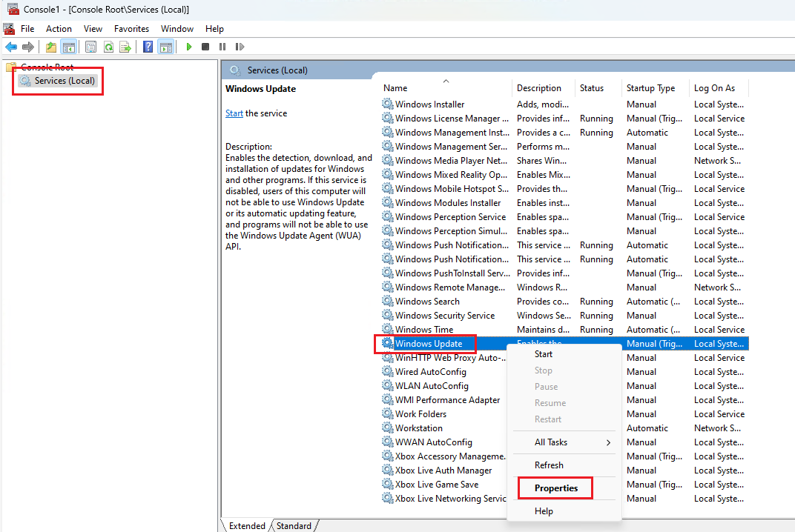Select the WMI Performance Adapter row
This screenshot has width=795, height=532.
(564, 400)
